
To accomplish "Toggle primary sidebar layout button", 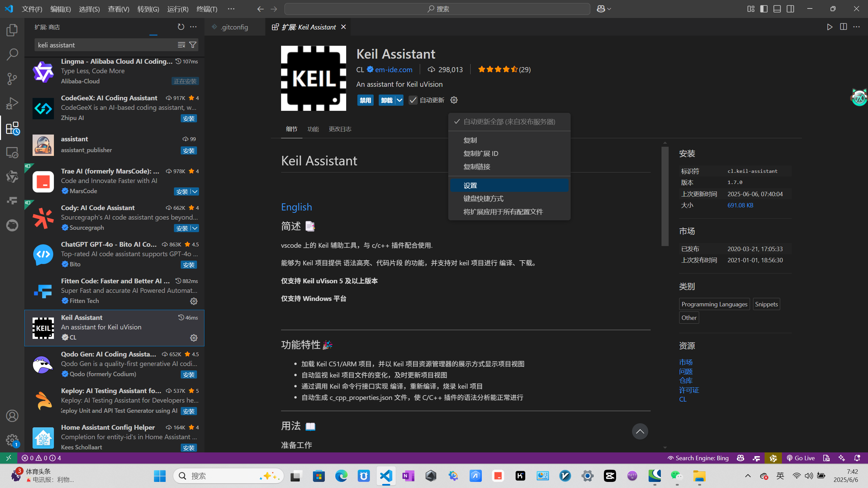I will point(764,9).
